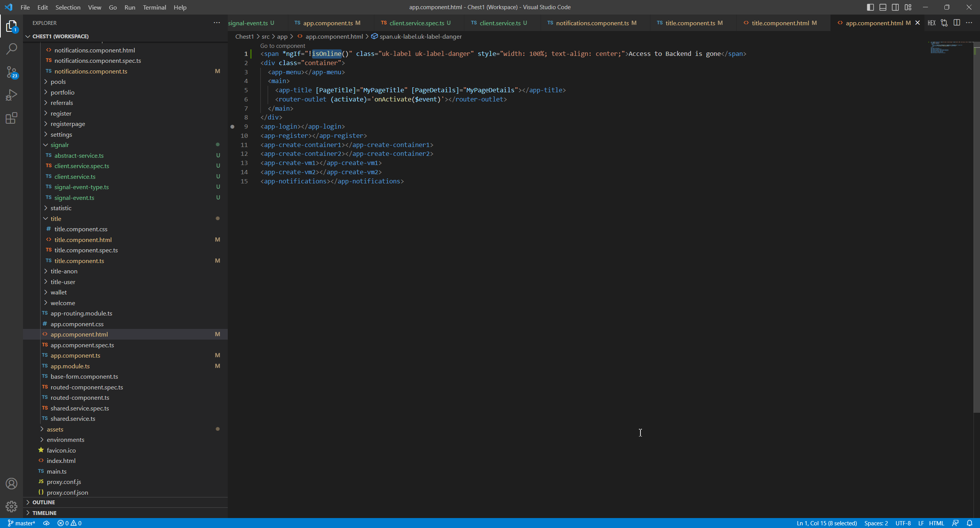Click the Accounts icon in activity bar
This screenshot has height=528, width=980.
[11, 484]
